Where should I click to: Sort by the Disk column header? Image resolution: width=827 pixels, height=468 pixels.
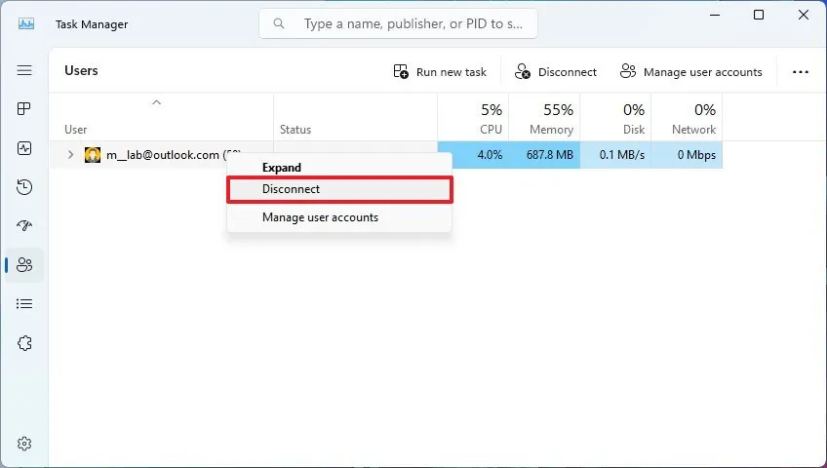(616, 117)
